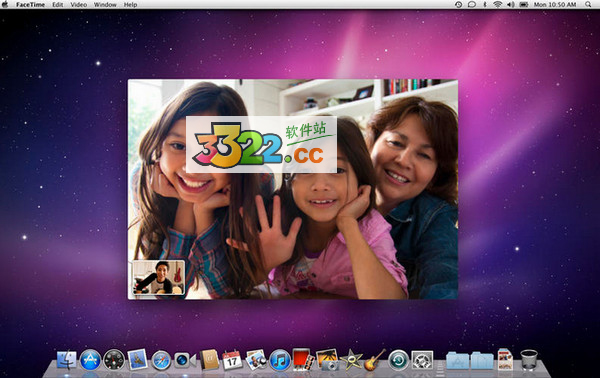Open Address Book from the Dock
600x378 pixels.
click(x=209, y=360)
